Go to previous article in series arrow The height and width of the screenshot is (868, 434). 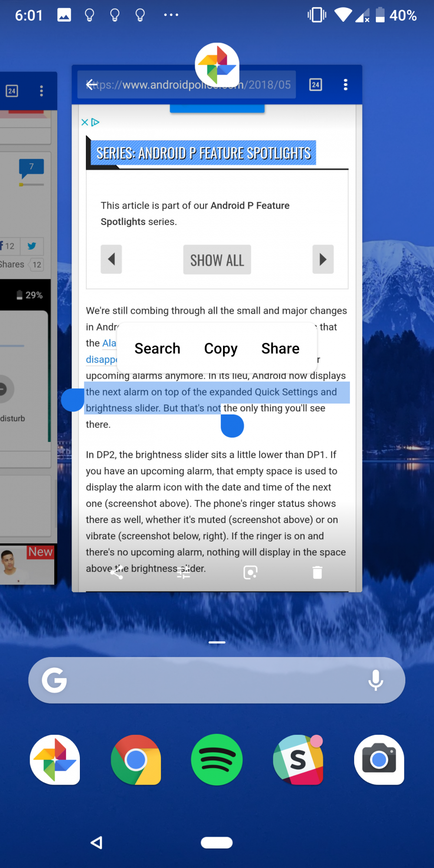point(111,259)
